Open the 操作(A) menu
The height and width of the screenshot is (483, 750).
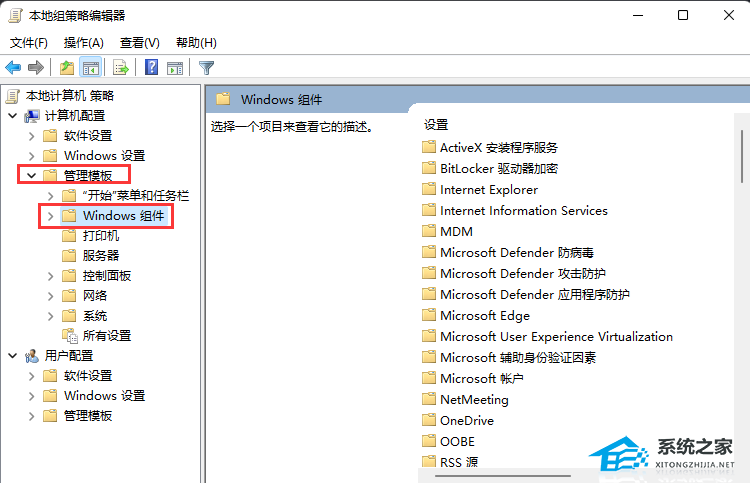pyautogui.click(x=83, y=43)
